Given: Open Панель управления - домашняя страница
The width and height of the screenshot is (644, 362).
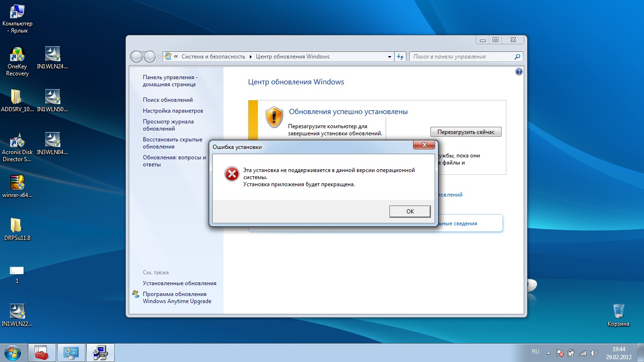Looking at the screenshot, I should point(170,81).
